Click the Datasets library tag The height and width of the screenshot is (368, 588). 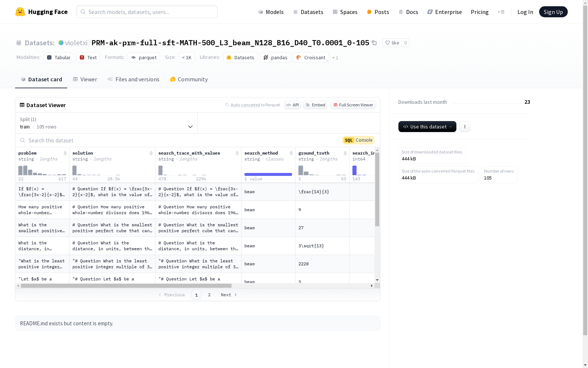point(240,57)
